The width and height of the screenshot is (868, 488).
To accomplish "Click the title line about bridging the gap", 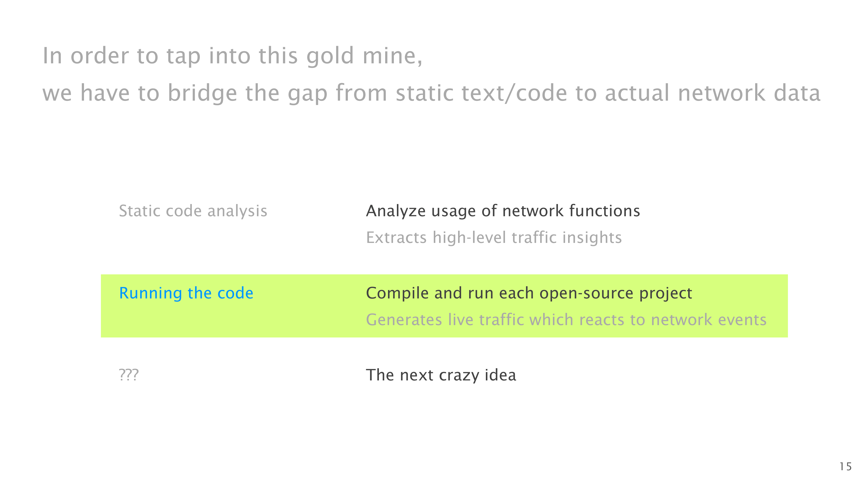I will click(431, 93).
